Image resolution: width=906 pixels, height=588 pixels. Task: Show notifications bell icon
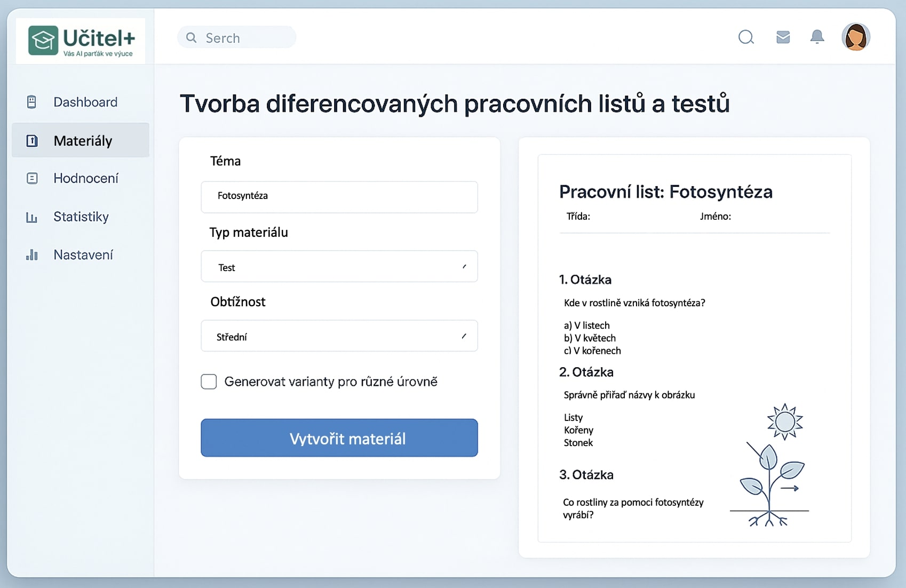point(817,37)
